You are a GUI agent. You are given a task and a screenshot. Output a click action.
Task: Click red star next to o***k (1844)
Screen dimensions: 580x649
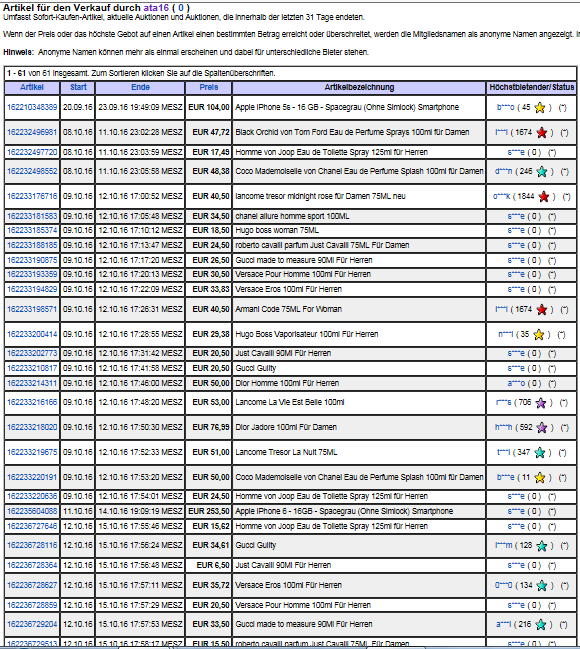pyautogui.click(x=544, y=197)
